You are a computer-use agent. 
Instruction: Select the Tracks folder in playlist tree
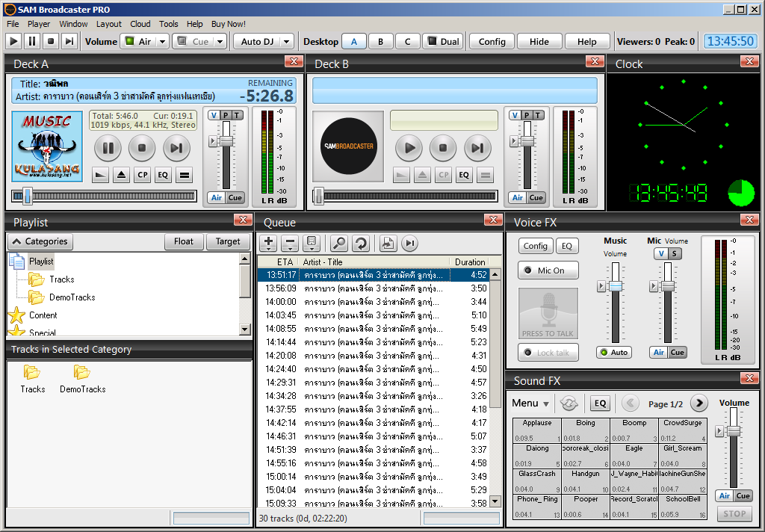pyautogui.click(x=61, y=279)
